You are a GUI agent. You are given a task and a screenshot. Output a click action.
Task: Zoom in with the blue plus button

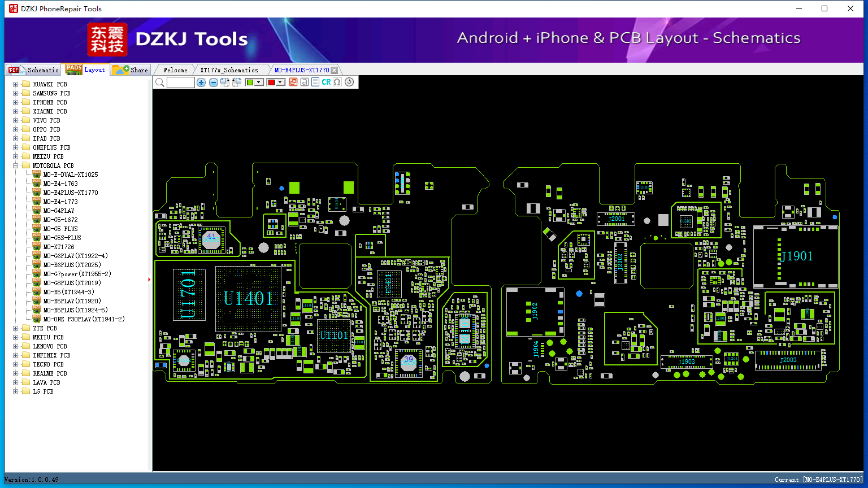click(x=201, y=82)
